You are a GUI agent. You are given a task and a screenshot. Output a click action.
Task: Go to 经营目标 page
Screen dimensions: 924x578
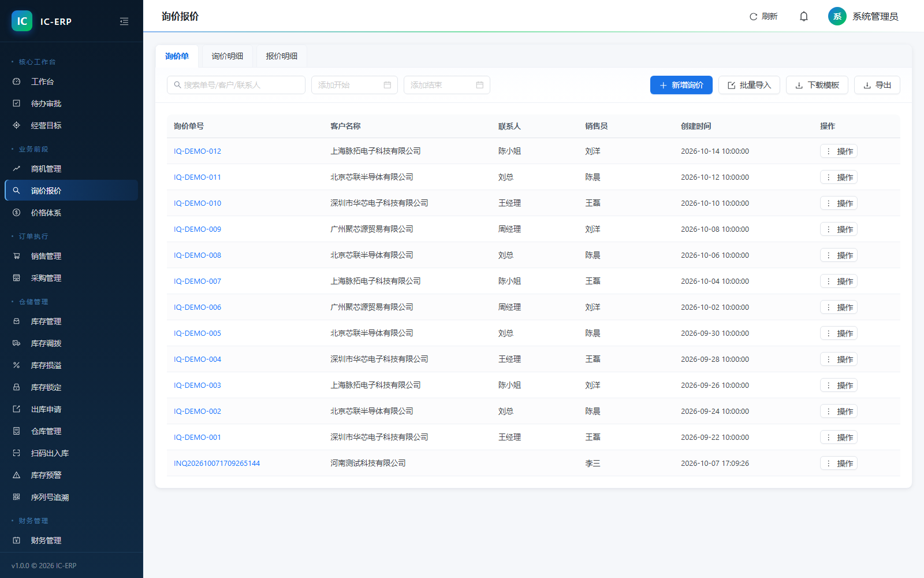tap(72, 125)
